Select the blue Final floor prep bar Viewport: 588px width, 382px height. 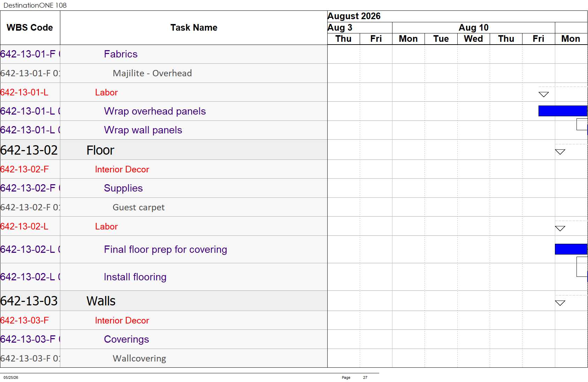(571, 249)
